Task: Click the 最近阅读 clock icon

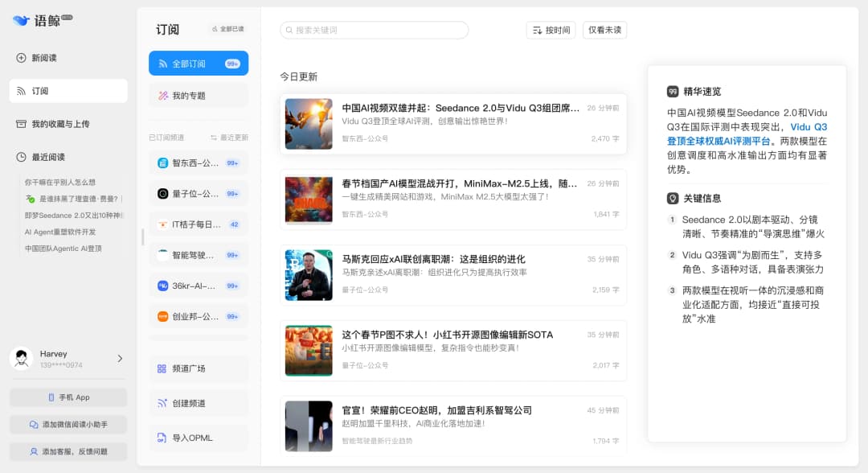Action: [x=22, y=157]
